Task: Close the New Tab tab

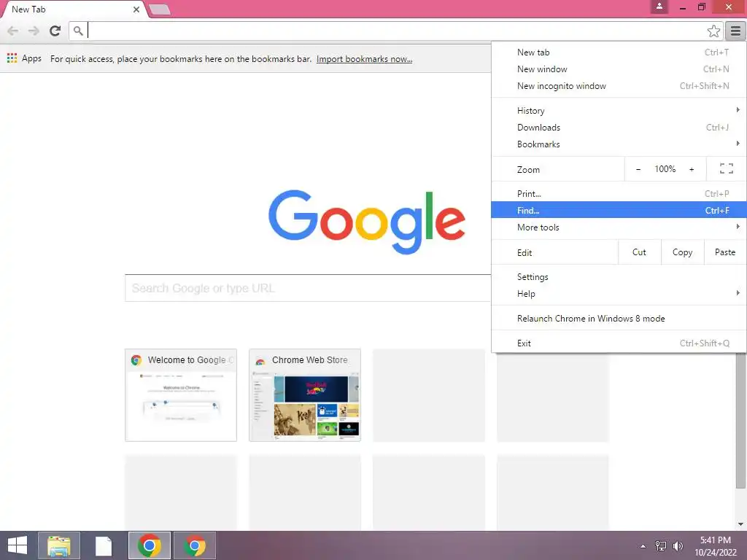Action: (136, 9)
